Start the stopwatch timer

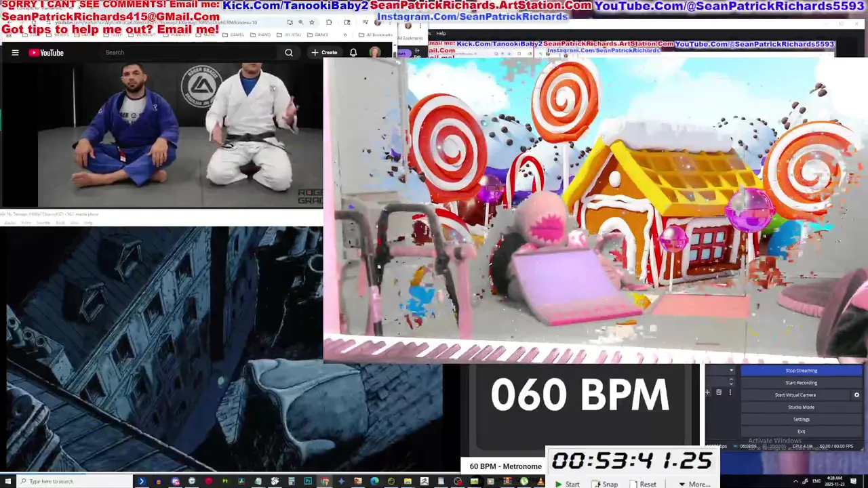568,484
